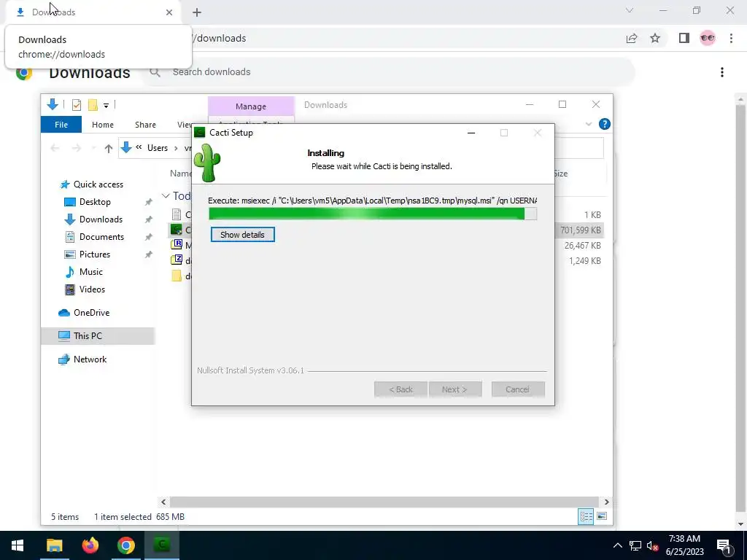Click the Explorer Help question mark icon

click(x=604, y=124)
